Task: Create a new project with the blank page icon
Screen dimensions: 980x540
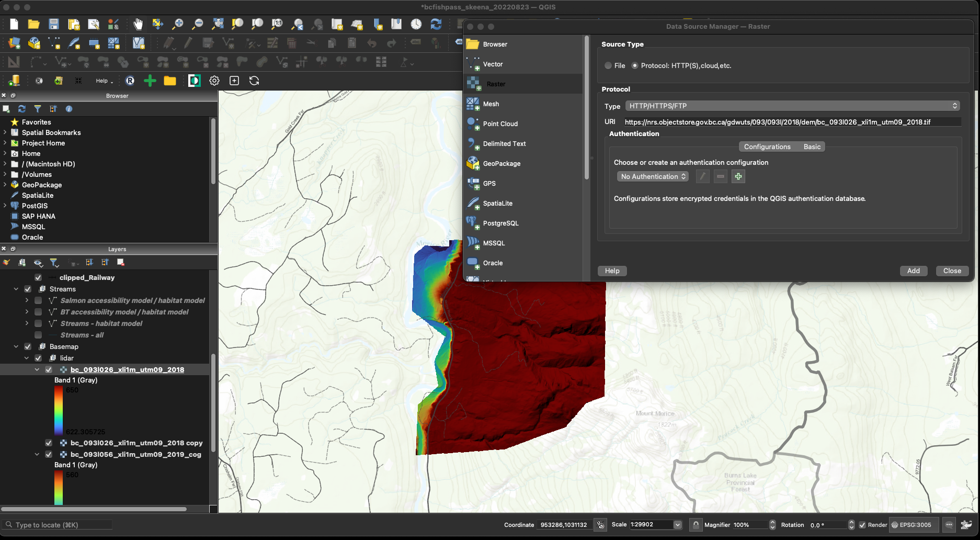Action: point(14,24)
